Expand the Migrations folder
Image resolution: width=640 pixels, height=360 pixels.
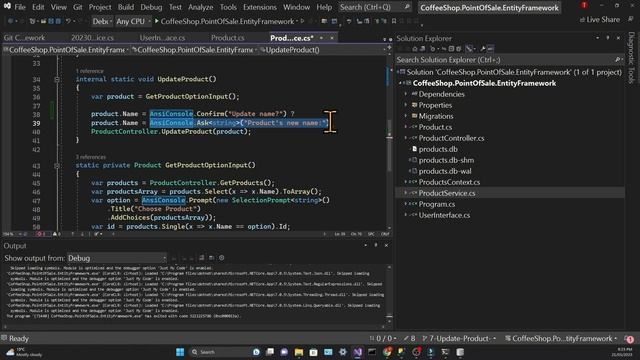coord(405,116)
